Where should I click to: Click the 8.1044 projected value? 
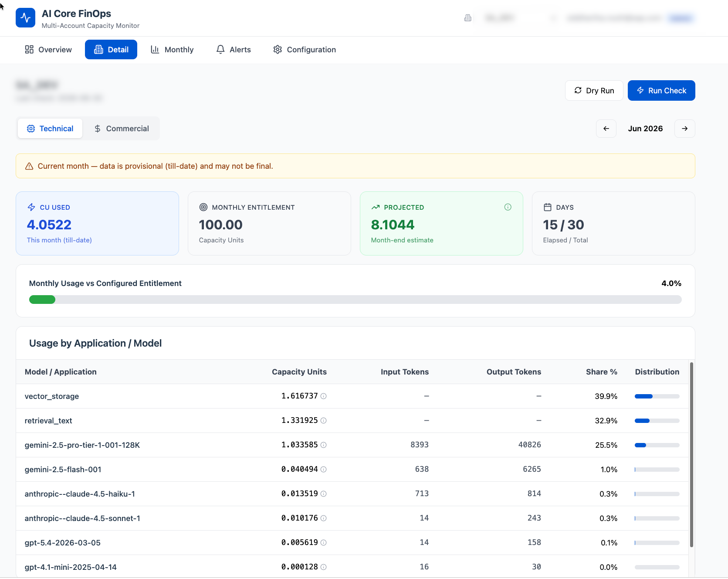(393, 225)
